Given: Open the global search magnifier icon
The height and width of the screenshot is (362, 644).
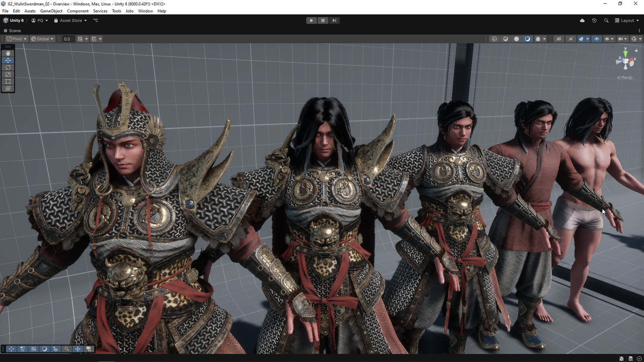Looking at the screenshot, I should (606, 21).
